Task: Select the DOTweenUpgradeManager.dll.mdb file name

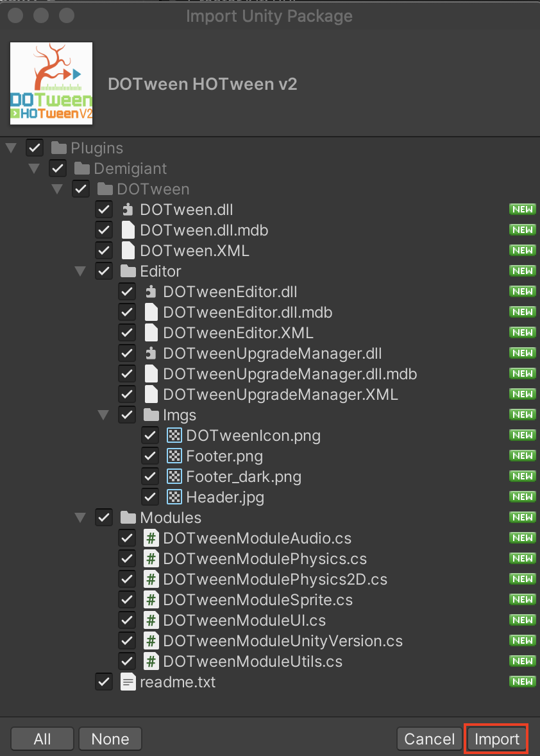Action: [x=290, y=374]
